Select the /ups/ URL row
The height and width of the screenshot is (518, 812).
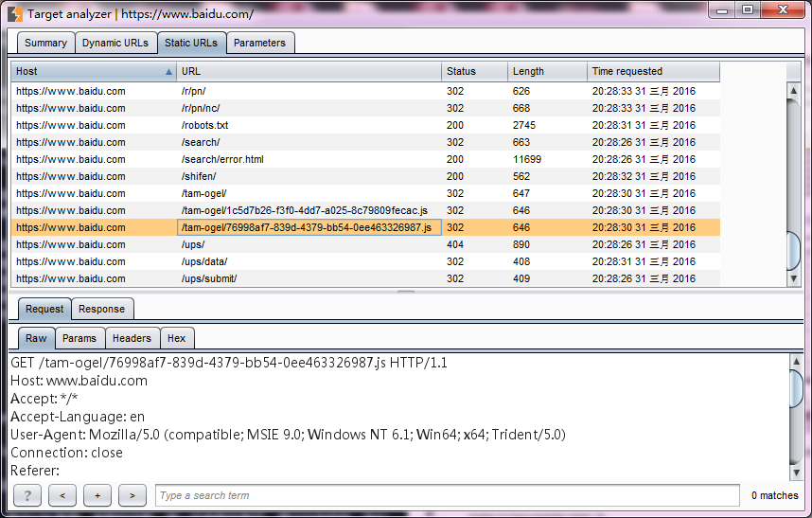coord(365,244)
